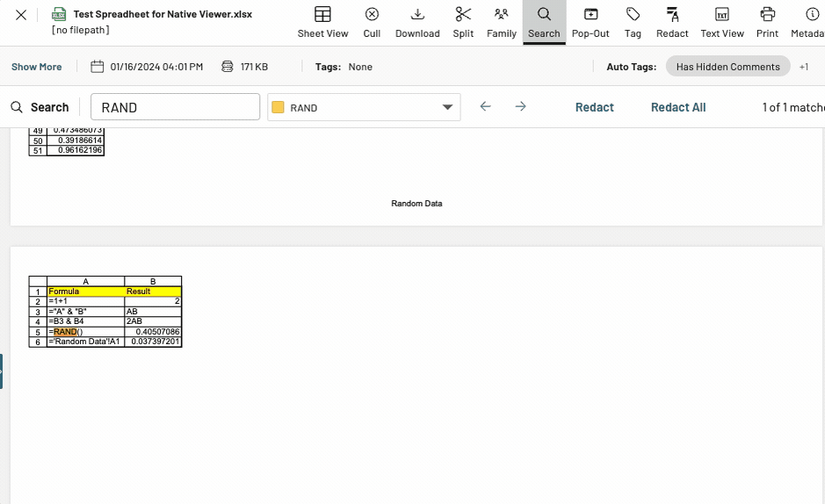
Task: Split the document with the scissors
Action: 463,23
